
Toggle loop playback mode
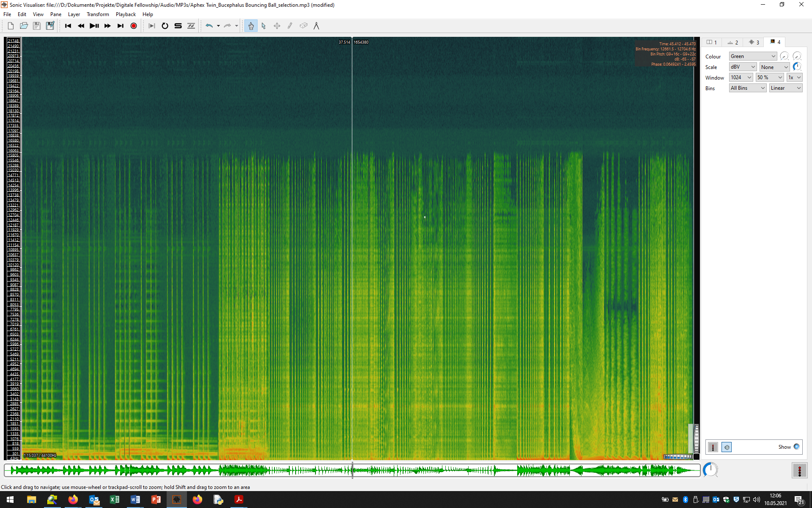pyautogui.click(x=165, y=26)
